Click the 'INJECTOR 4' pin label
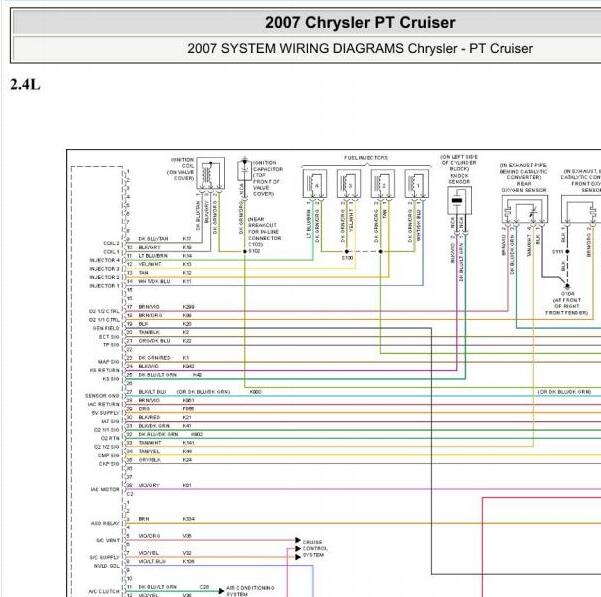The width and height of the screenshot is (601, 597). tap(105, 261)
